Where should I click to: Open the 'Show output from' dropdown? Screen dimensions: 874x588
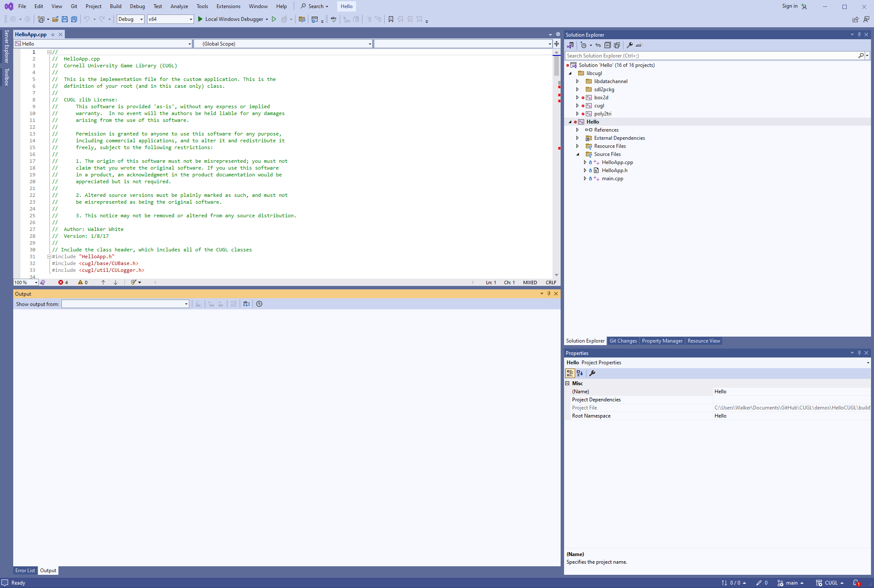tap(125, 304)
